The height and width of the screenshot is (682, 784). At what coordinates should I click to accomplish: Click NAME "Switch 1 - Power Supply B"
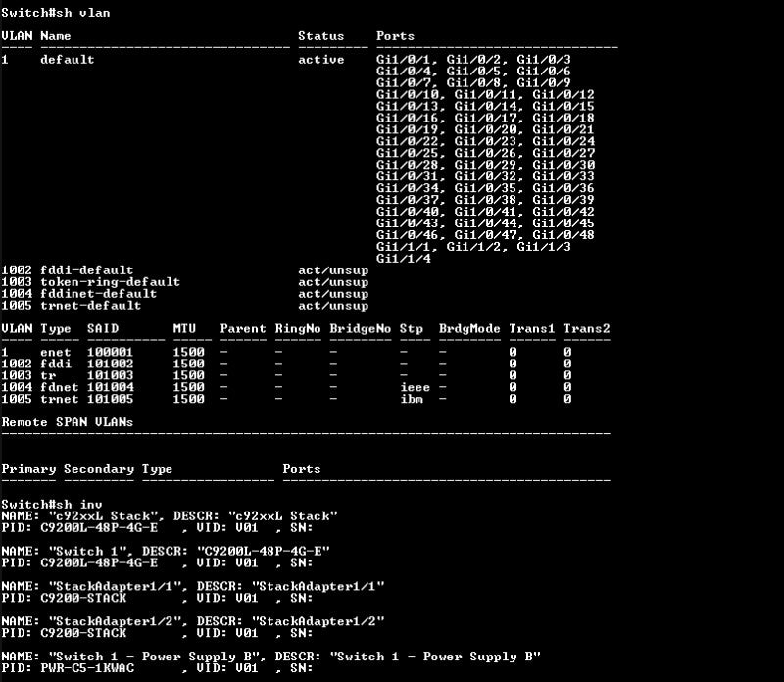157,657
